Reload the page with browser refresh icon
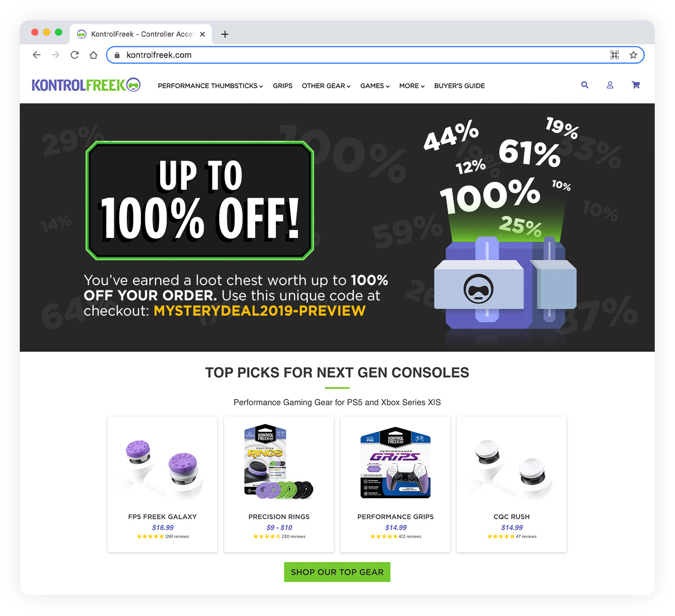This screenshot has width=675, height=616. pos(75,55)
